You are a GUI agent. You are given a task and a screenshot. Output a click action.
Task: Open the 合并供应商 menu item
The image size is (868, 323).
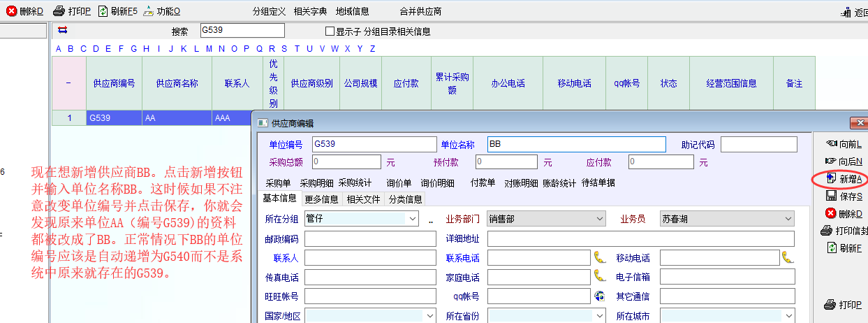(x=420, y=12)
